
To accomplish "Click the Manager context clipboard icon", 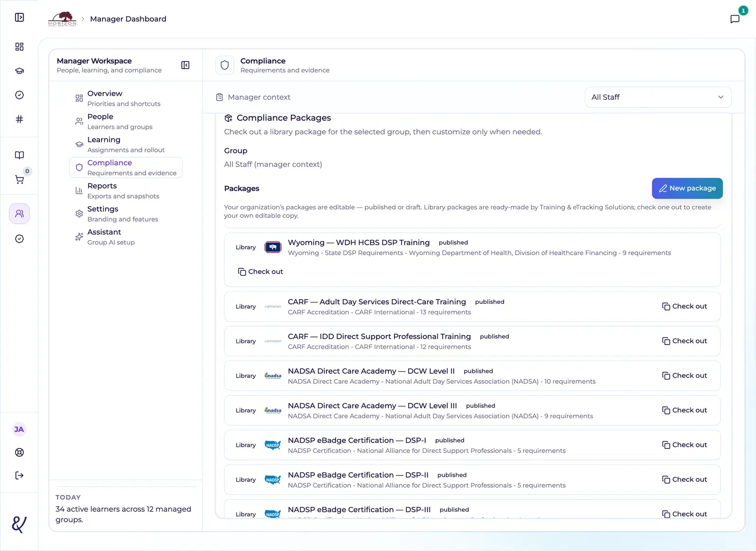I will (219, 97).
